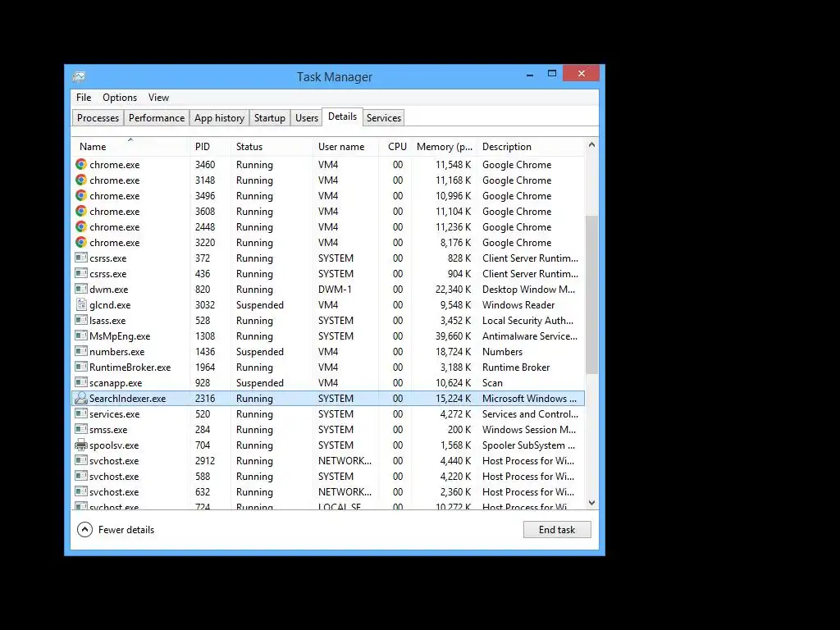840x630 pixels.
Task: Click the glcnd.exe Windows Reader icon
Action: tap(81, 304)
